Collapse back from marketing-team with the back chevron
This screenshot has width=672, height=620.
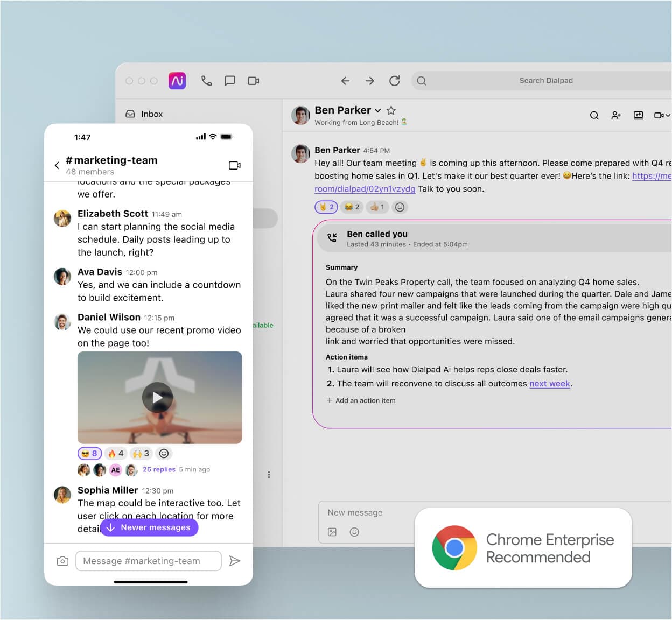(57, 165)
